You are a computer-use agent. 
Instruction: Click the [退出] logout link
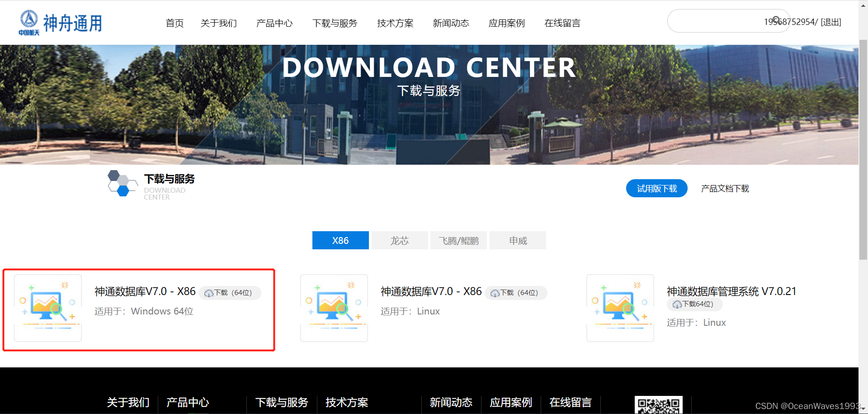831,22
